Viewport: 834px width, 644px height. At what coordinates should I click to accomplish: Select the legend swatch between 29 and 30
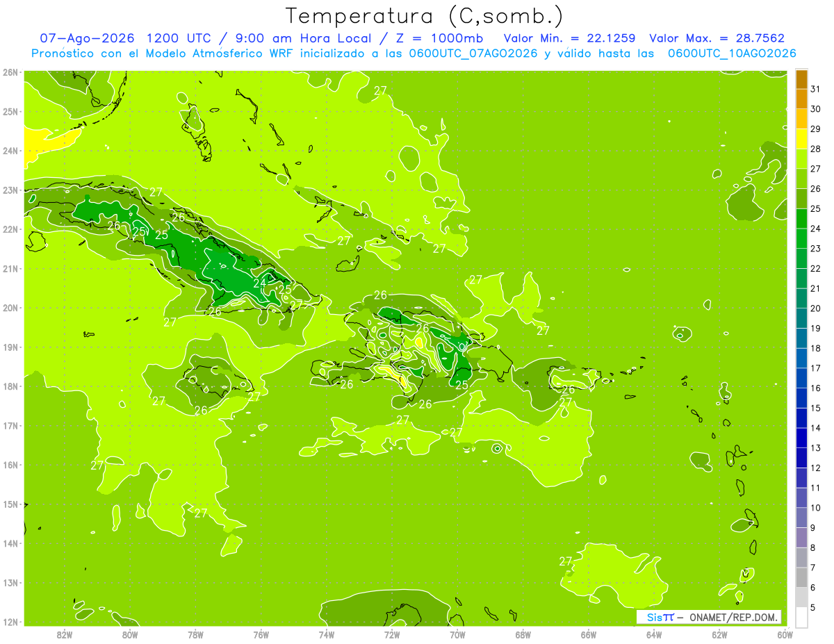tap(801, 119)
